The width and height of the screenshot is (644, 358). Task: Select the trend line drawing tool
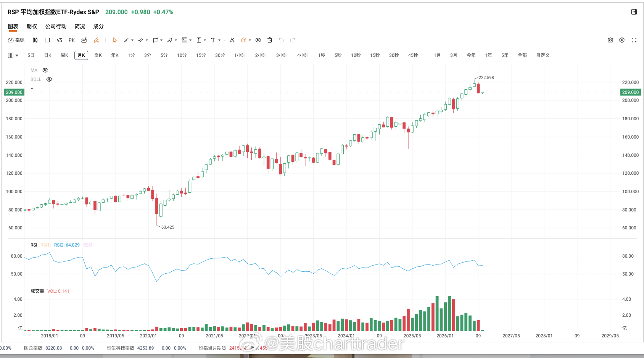pos(126,40)
